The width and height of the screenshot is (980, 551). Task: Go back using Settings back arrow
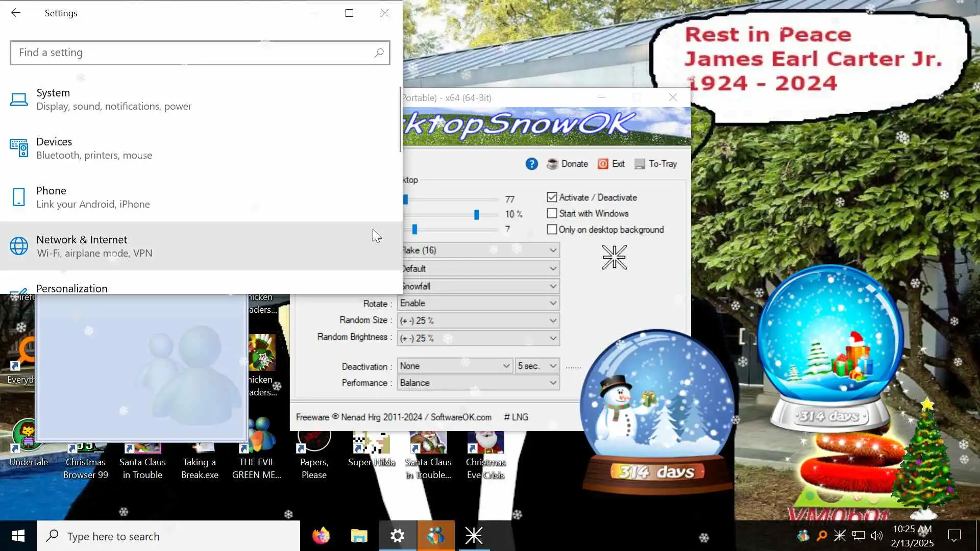pyautogui.click(x=16, y=13)
